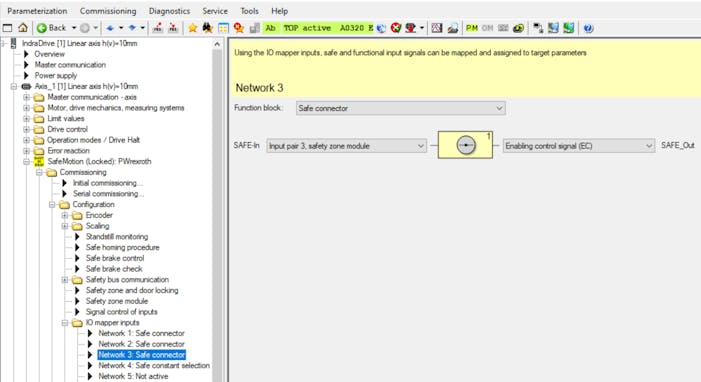Open the Parameterization menu

click(x=37, y=11)
